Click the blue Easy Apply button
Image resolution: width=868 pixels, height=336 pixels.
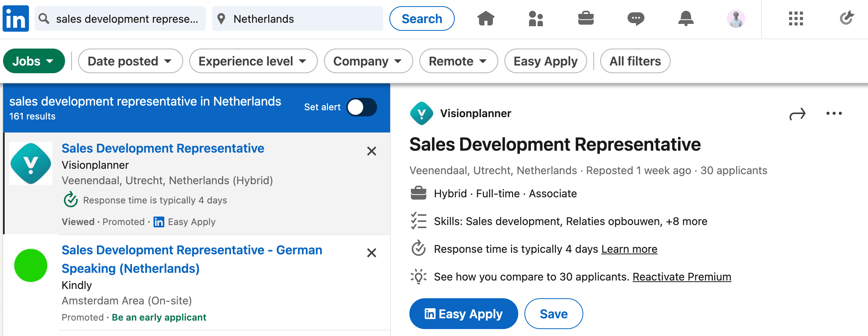pos(464,314)
